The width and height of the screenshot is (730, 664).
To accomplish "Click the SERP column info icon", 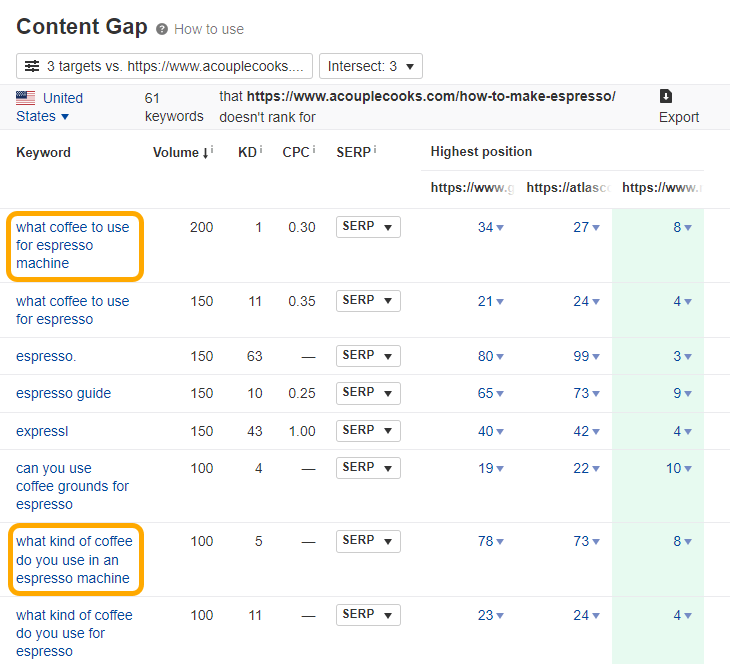I will [373, 150].
